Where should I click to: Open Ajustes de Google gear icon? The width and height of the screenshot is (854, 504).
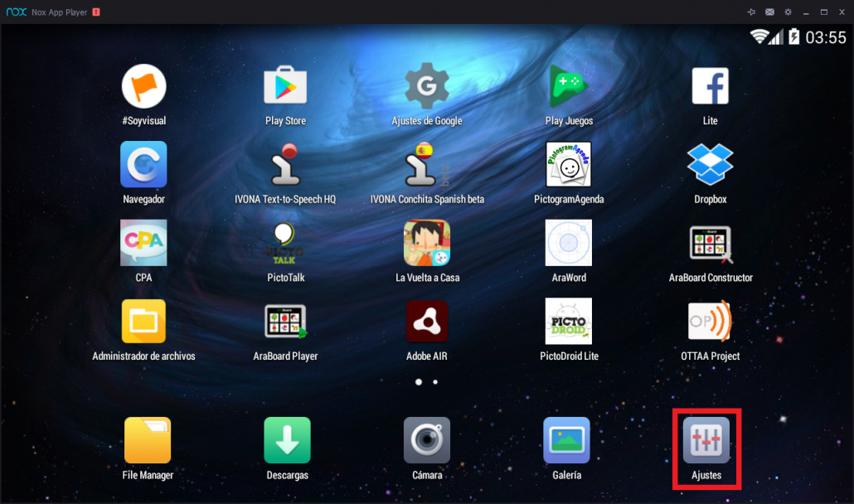(x=427, y=85)
